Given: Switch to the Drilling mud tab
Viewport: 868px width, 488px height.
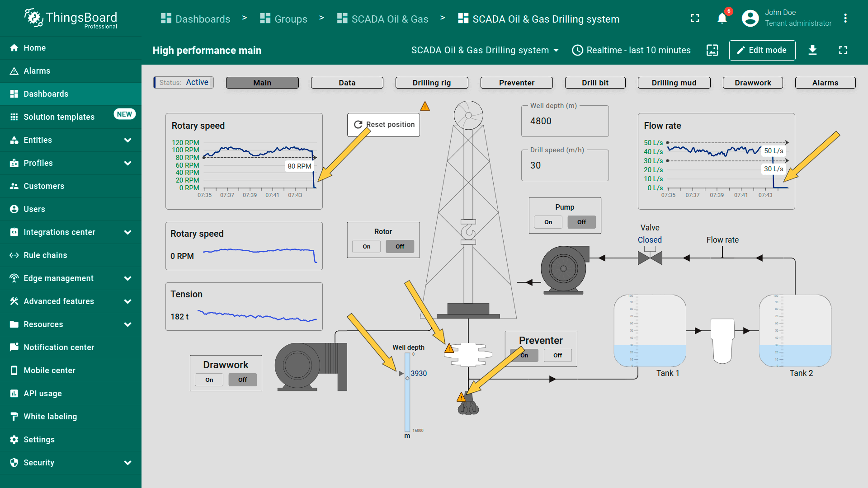Looking at the screenshot, I should pyautogui.click(x=674, y=83).
